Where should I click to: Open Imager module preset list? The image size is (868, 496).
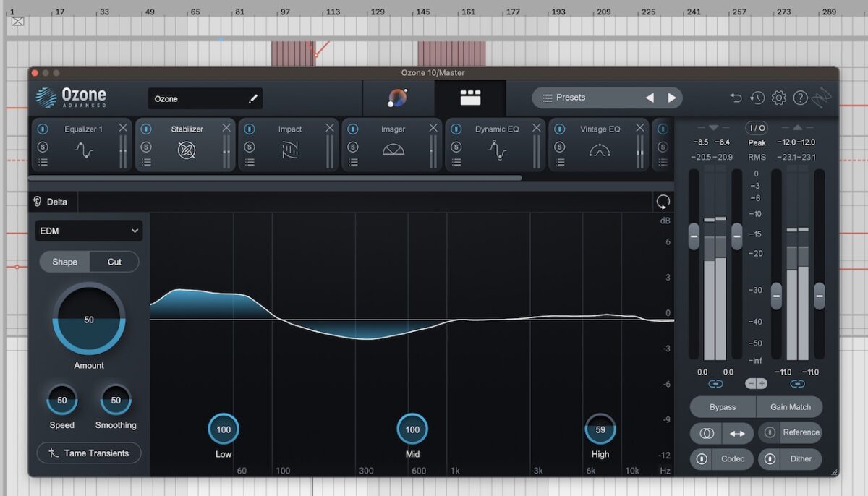[x=353, y=163]
